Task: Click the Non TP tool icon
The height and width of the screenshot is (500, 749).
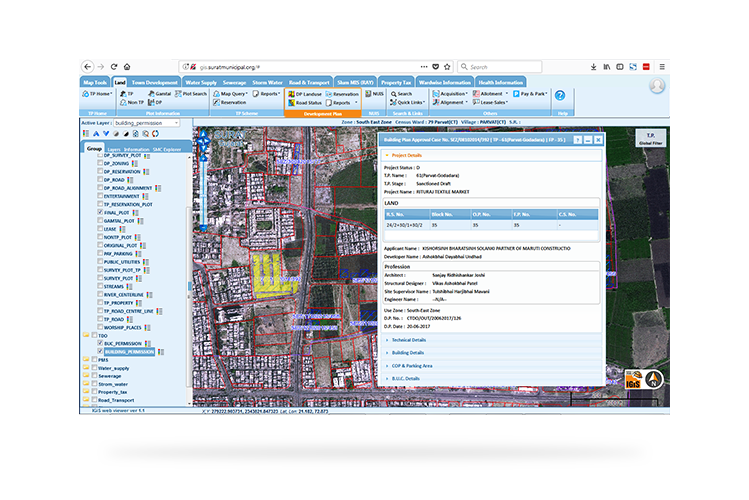Action: click(x=132, y=102)
